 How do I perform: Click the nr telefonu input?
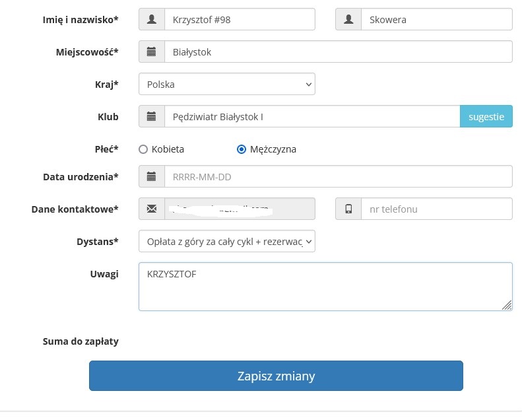pos(436,209)
